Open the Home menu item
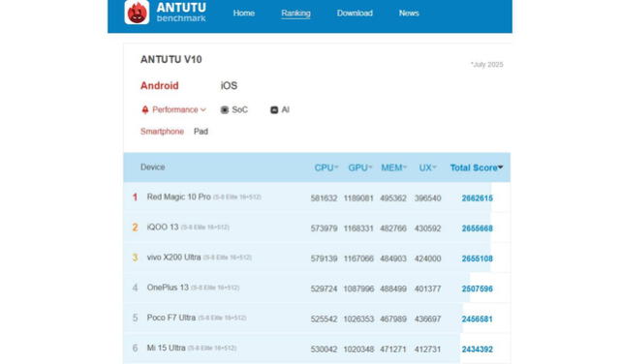620x364 pixels. [243, 13]
